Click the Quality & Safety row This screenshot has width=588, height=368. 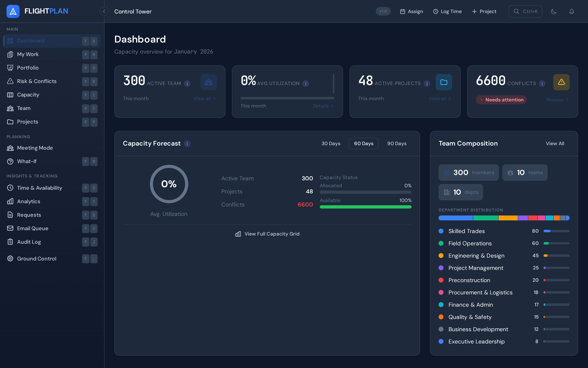(x=504, y=317)
